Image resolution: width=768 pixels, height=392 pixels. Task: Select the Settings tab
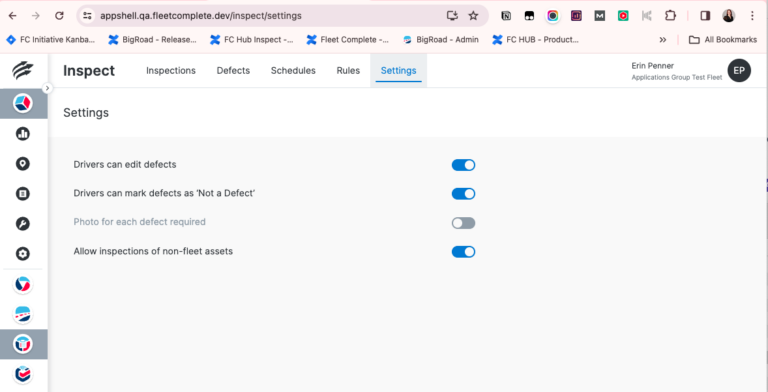(399, 71)
